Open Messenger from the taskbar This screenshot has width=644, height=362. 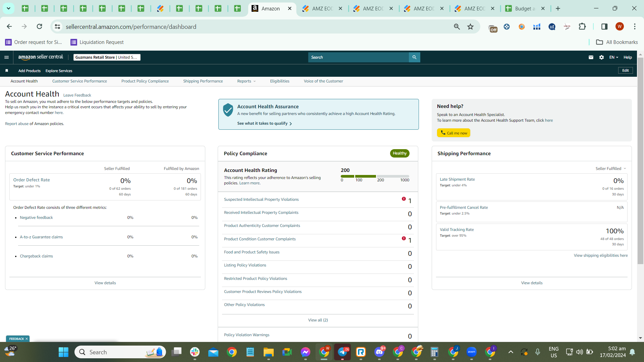(305, 352)
